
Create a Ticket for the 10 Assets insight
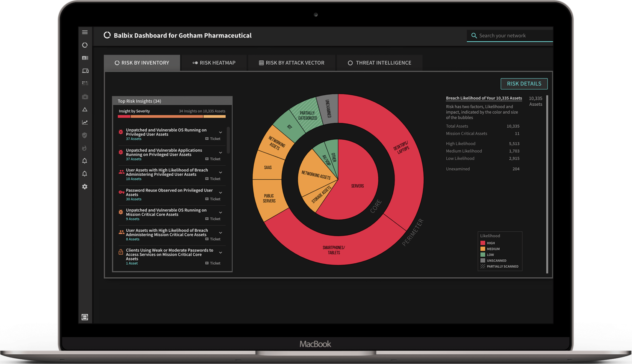[x=213, y=179]
